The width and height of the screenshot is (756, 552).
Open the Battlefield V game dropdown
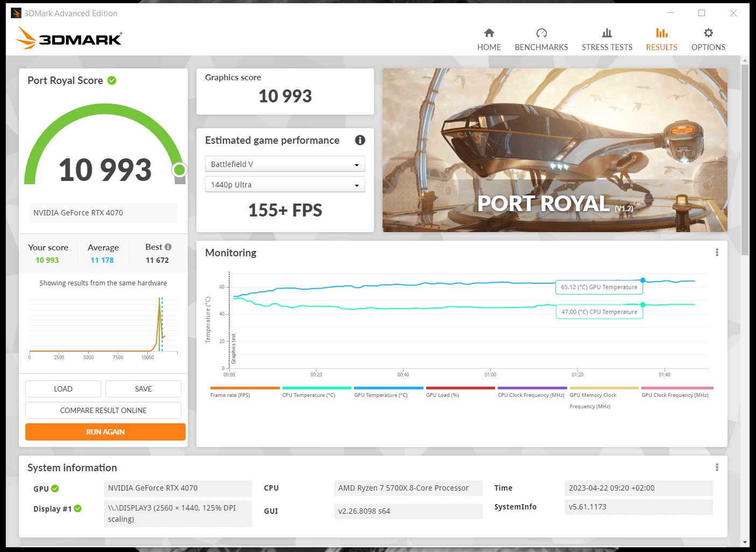tap(285, 164)
